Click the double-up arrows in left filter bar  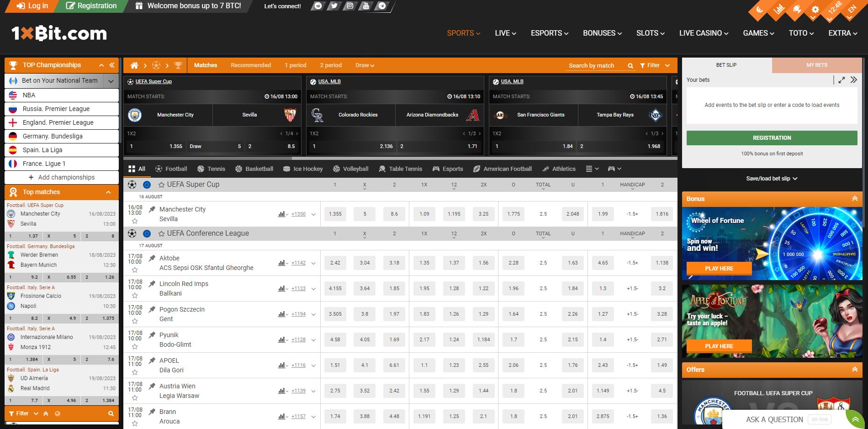pos(46,413)
